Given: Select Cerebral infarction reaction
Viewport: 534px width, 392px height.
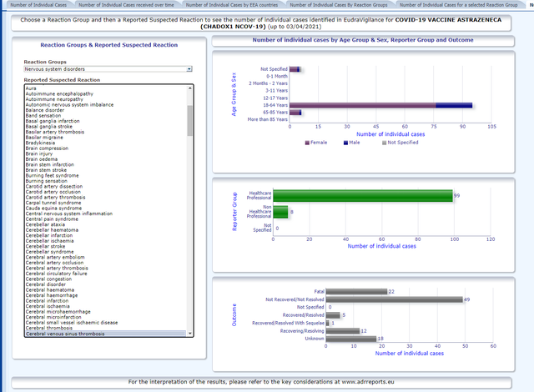Looking at the screenshot, I should click(x=47, y=300).
